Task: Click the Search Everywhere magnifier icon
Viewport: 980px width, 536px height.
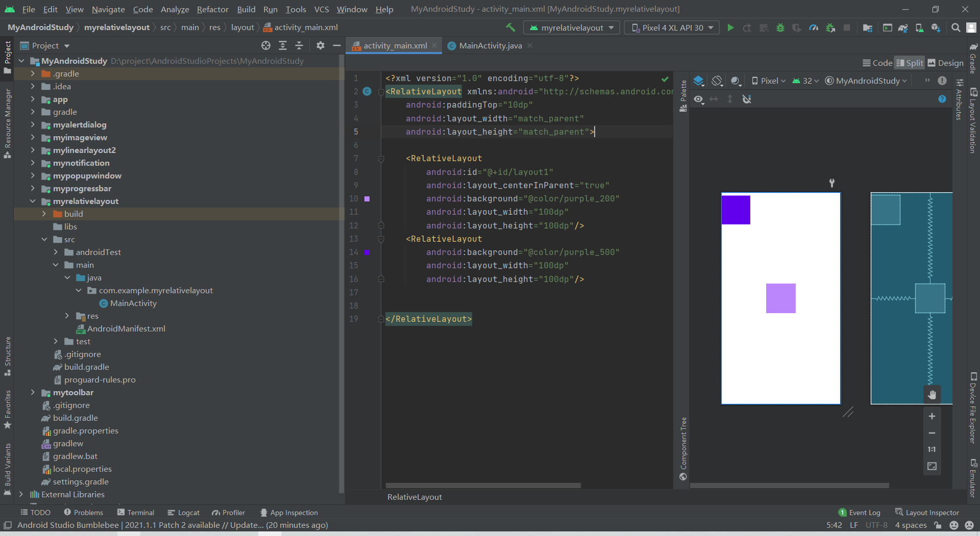Action: point(955,28)
